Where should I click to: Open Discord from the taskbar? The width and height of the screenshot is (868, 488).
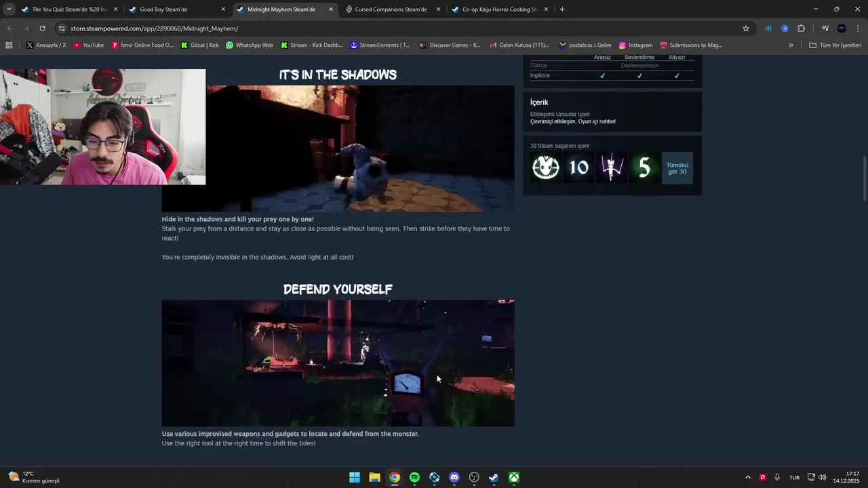pos(454,477)
